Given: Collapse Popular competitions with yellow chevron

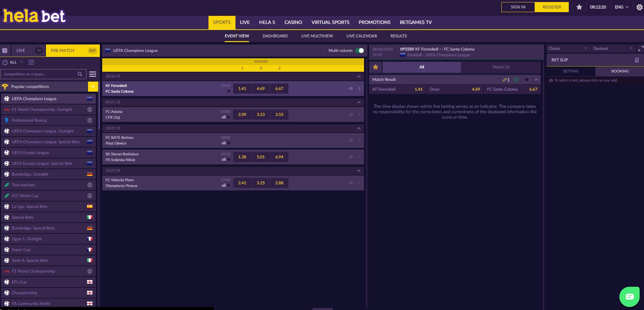Looking at the screenshot, I should pyautogui.click(x=93, y=87).
